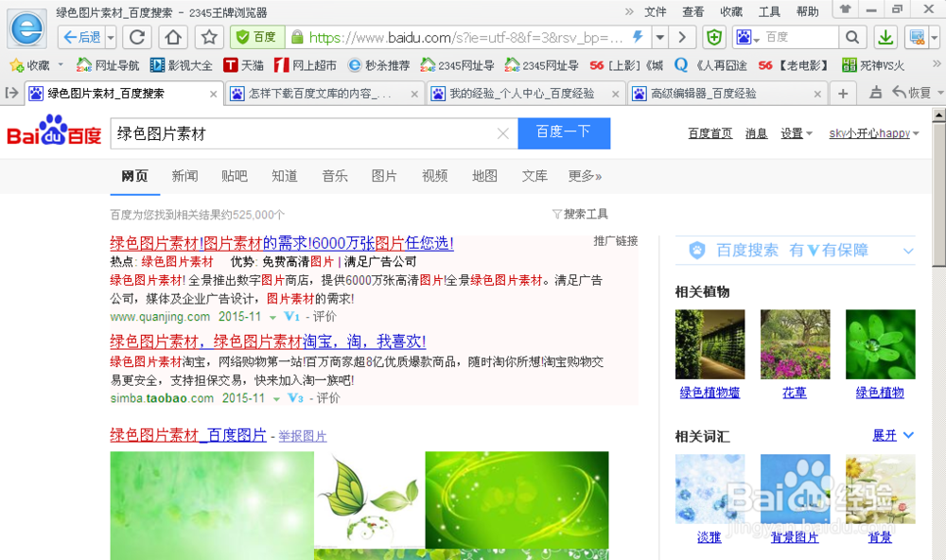Viewport: 946px width, 560px height.
Task: Click the butterfly leaf image result
Action: pos(369,499)
